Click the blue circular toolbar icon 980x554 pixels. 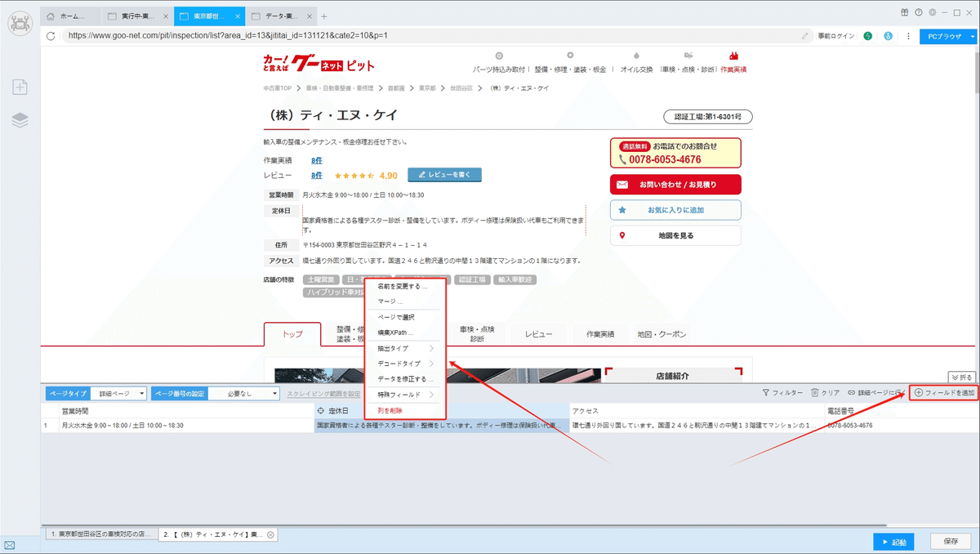click(888, 36)
